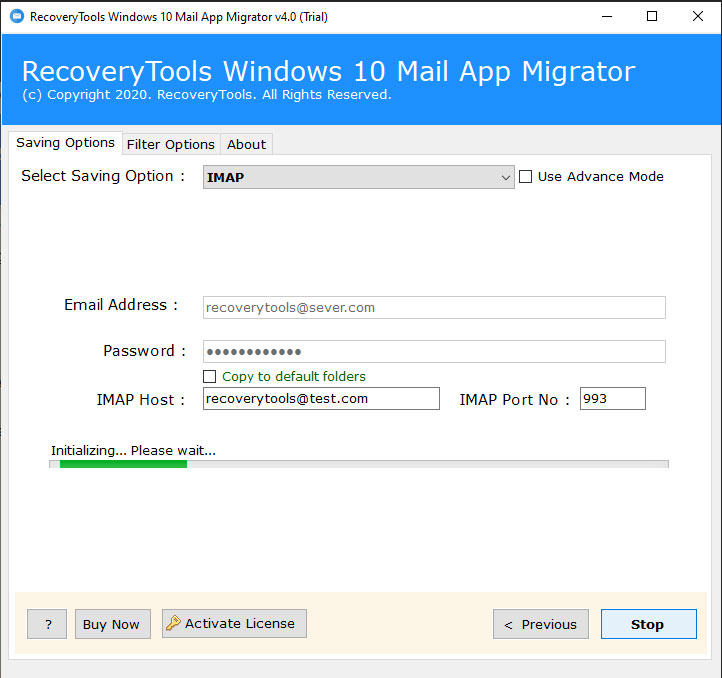722x678 pixels.
Task: Open the Select Saving Option IMAP dropdown
Action: click(x=358, y=177)
